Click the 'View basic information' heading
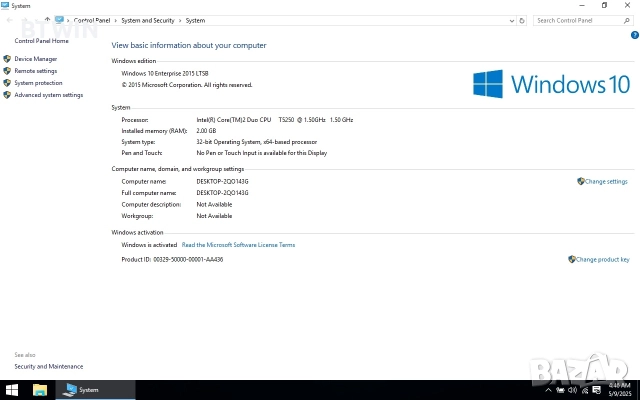 pos(189,45)
